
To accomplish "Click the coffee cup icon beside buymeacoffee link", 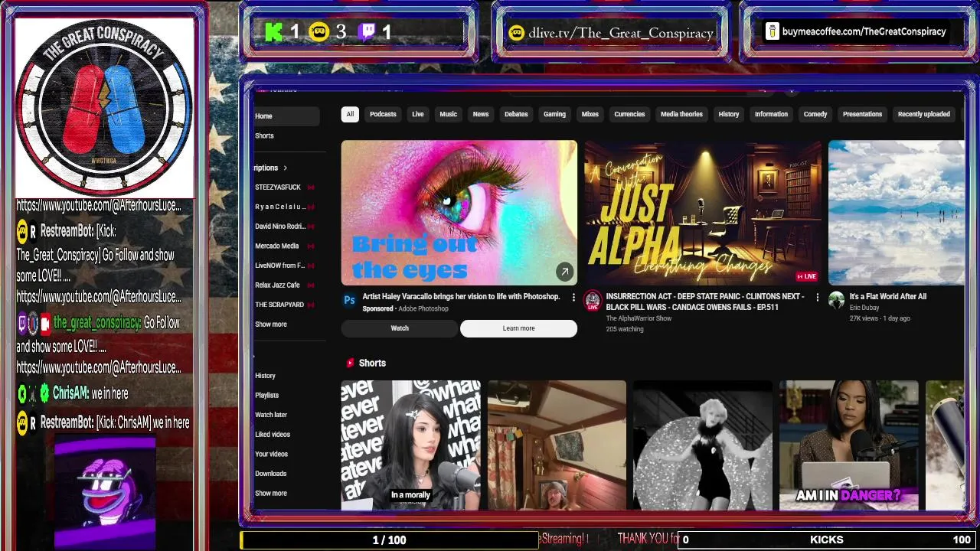I will tap(772, 31).
